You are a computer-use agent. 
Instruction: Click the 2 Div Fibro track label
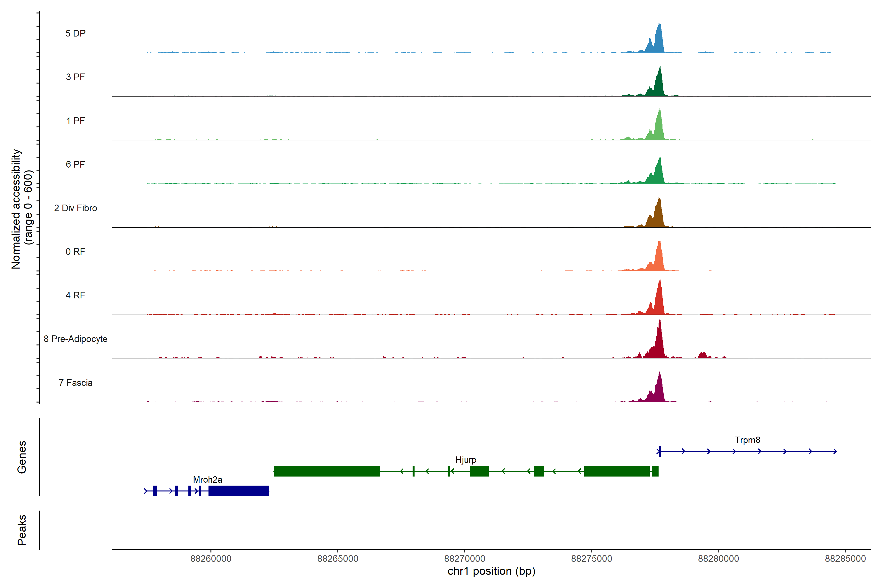(x=75, y=208)
